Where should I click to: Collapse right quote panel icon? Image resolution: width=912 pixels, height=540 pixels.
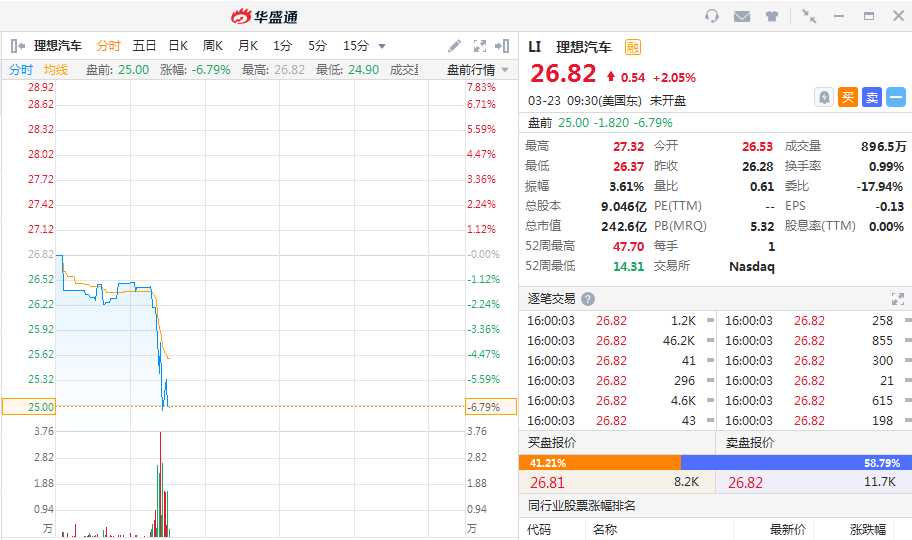tap(502, 45)
